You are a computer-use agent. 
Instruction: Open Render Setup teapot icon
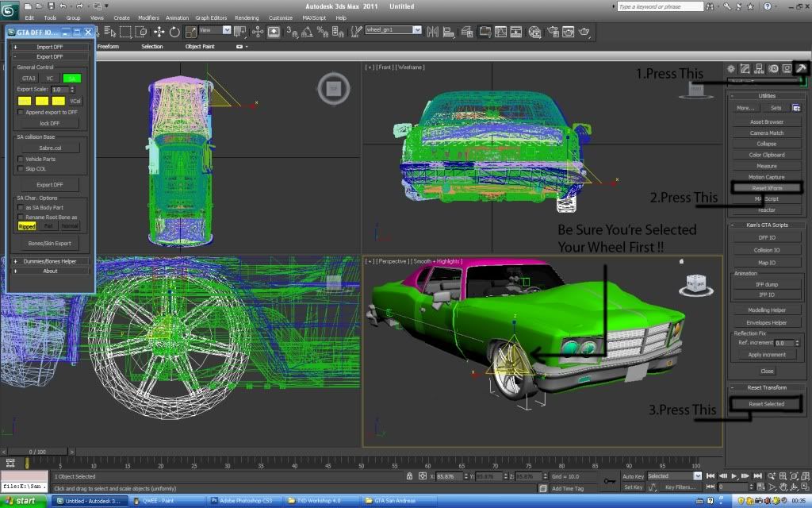point(553,32)
